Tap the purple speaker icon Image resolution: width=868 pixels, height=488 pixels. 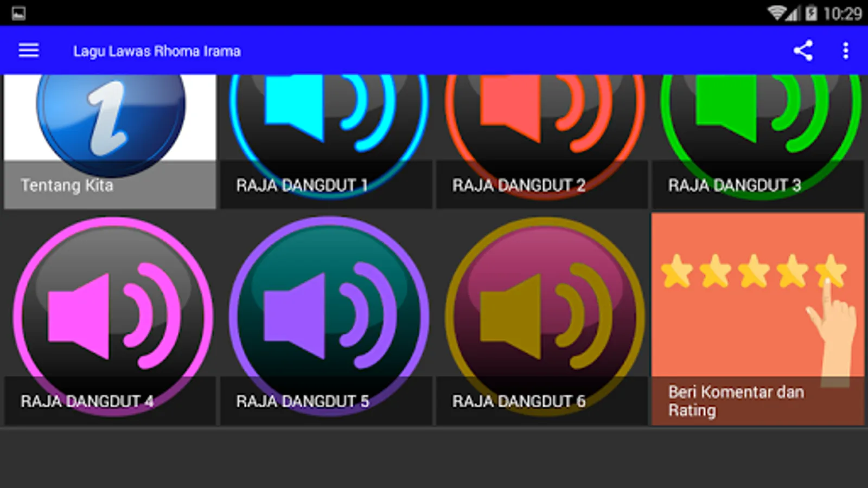pyautogui.click(x=329, y=317)
